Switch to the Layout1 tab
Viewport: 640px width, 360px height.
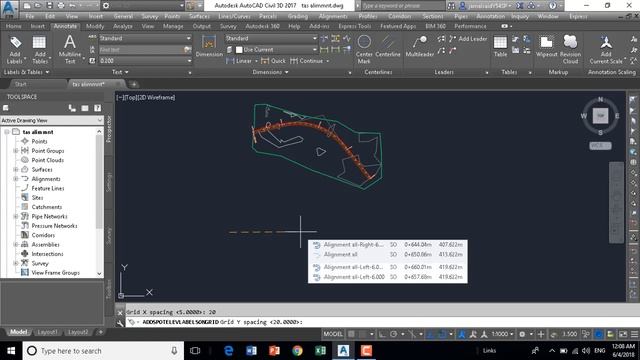point(47,332)
